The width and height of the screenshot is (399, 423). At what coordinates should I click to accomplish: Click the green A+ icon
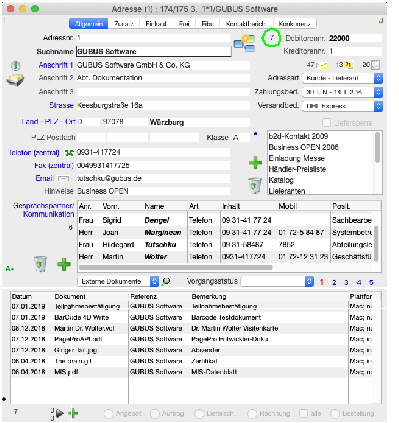point(10,268)
